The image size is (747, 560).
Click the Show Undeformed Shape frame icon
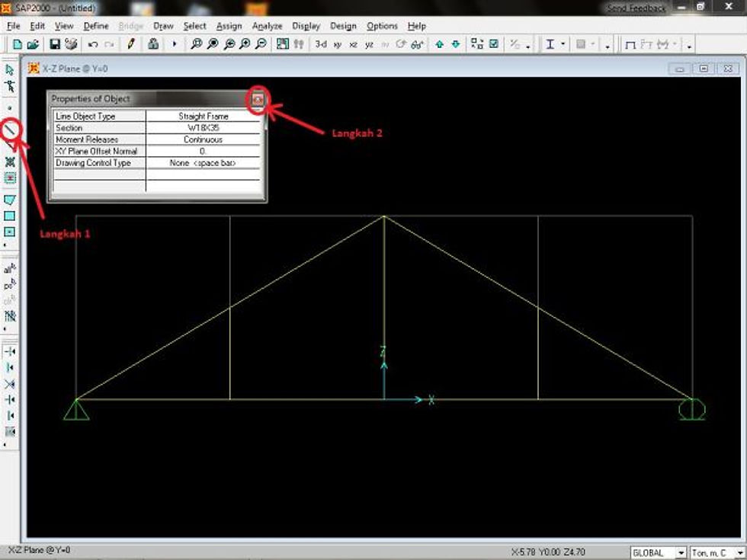(x=630, y=45)
